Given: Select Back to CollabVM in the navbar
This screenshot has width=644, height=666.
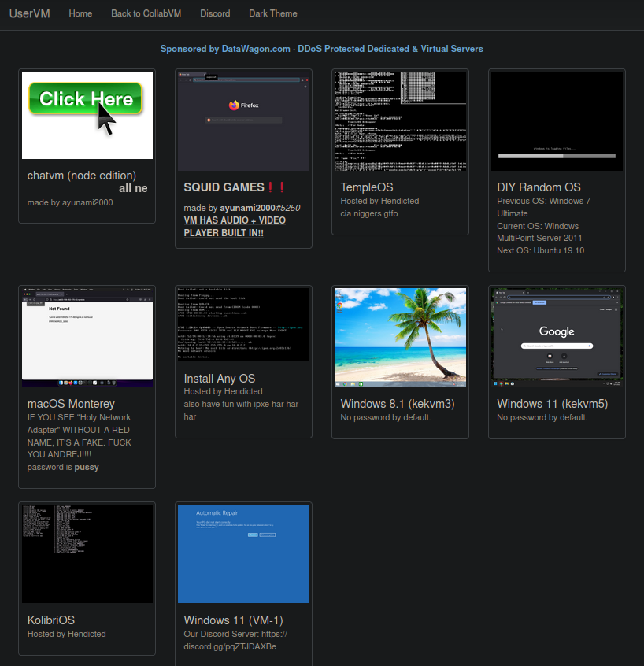Looking at the screenshot, I should pos(146,13).
